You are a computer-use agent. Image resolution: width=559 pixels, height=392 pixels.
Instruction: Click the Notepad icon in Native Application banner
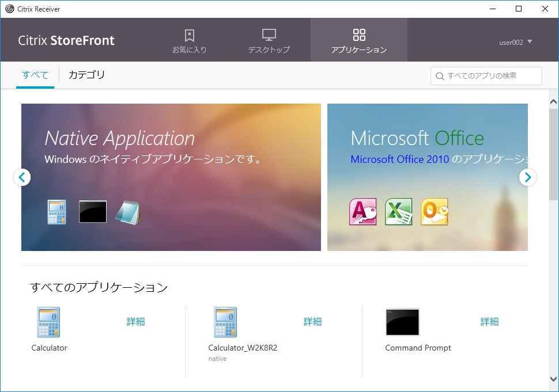point(128,212)
